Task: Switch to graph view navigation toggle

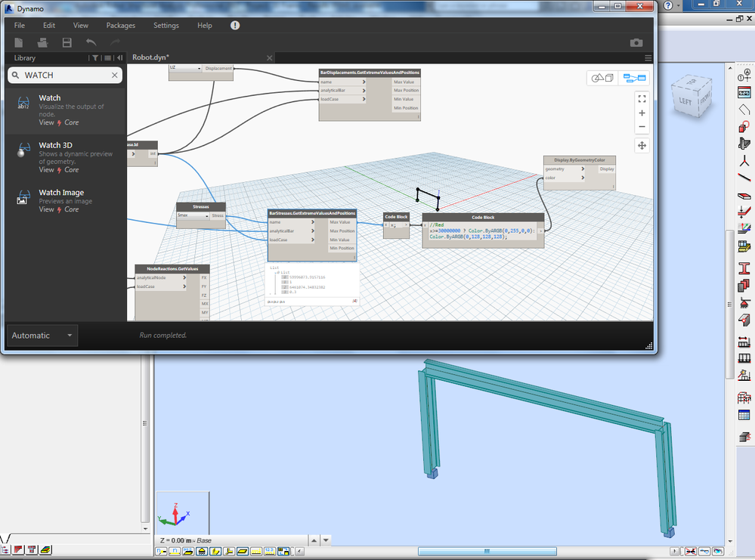Action: (x=634, y=78)
